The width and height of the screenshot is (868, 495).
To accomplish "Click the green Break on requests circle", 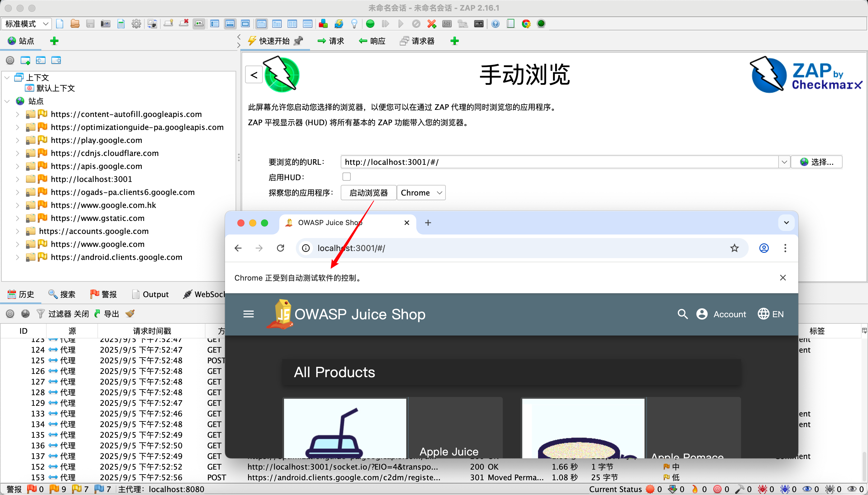I will [371, 24].
